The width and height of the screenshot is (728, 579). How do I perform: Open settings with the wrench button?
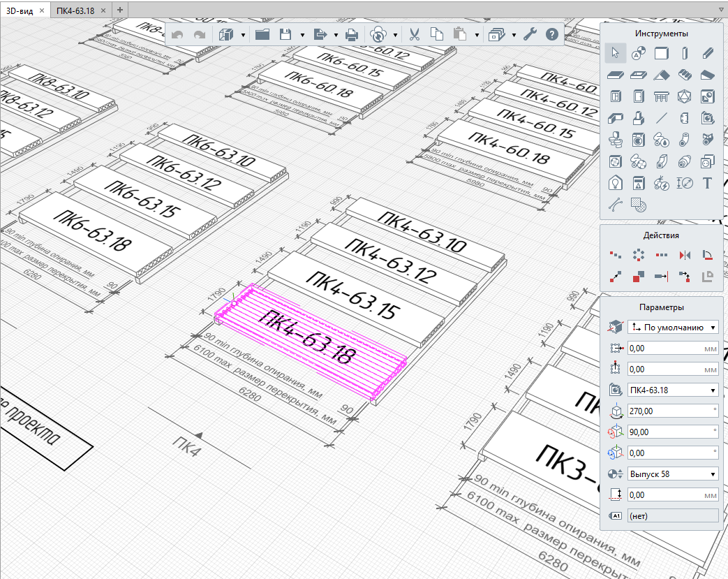[530, 34]
